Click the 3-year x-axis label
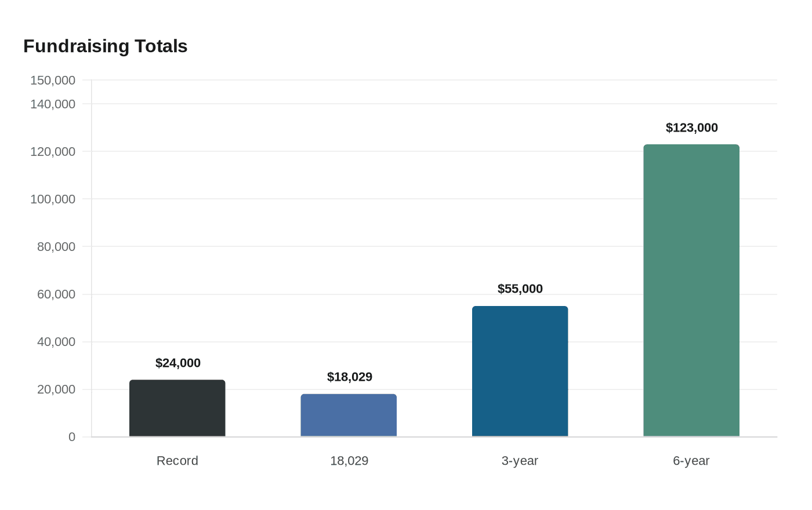 pyautogui.click(x=520, y=461)
